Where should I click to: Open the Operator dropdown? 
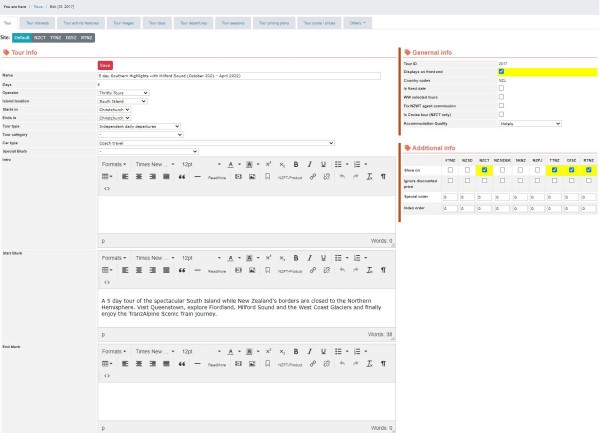click(123, 93)
